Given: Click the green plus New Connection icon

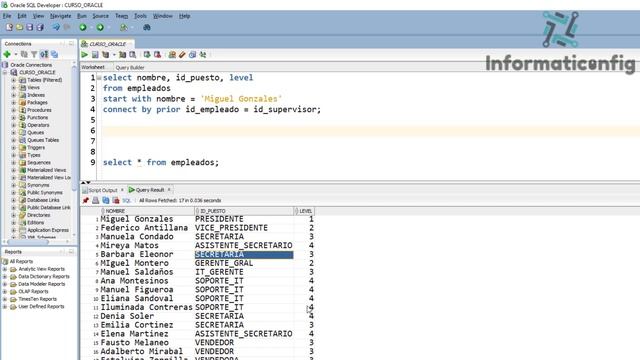Looking at the screenshot, I should click(x=7, y=54).
